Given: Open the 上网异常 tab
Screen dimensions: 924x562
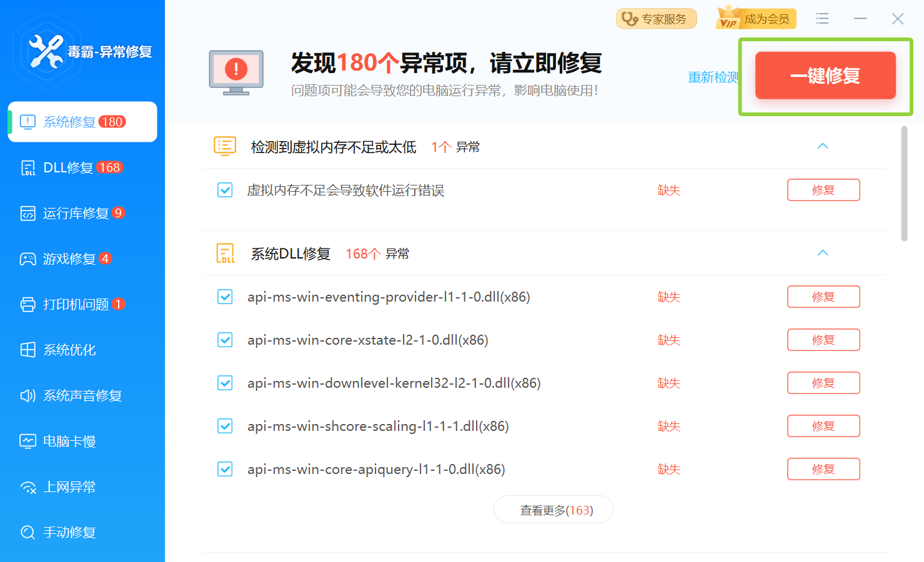Looking at the screenshot, I should click(x=82, y=487).
